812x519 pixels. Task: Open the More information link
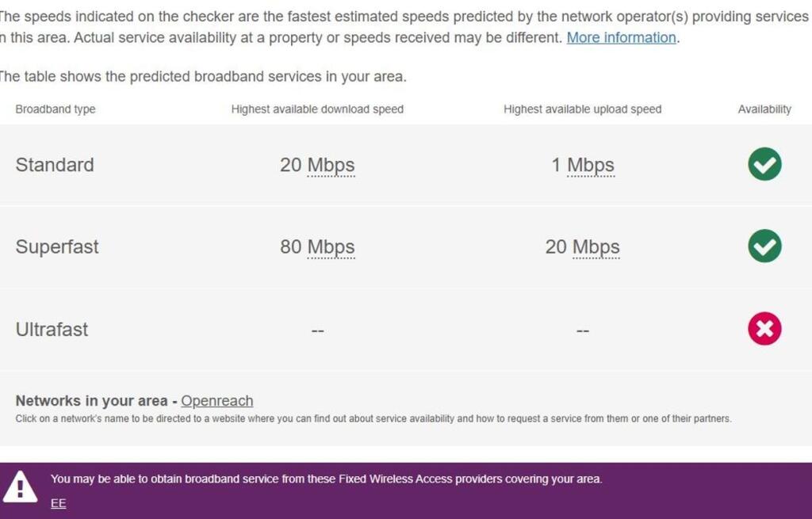[621, 38]
